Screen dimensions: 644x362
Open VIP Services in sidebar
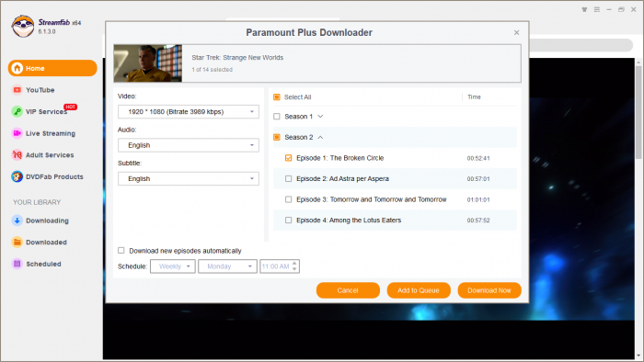[x=46, y=111]
